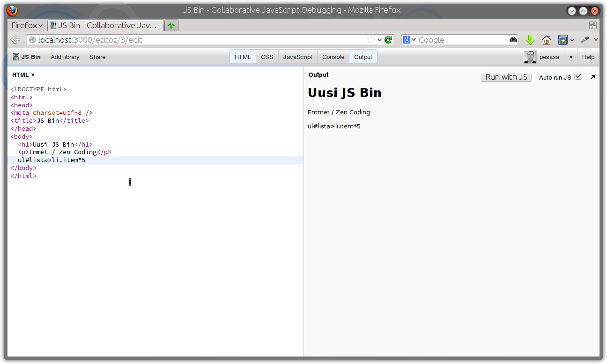Bookmark page with star icon
This screenshot has height=364, width=607.
[371, 40]
